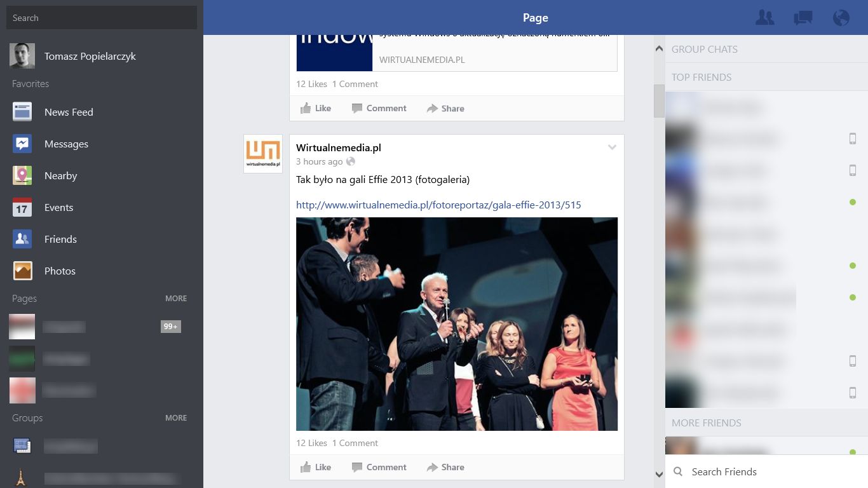This screenshot has width=868, height=488.
Task: Click the search magnifier in Search Friends
Action: click(678, 471)
